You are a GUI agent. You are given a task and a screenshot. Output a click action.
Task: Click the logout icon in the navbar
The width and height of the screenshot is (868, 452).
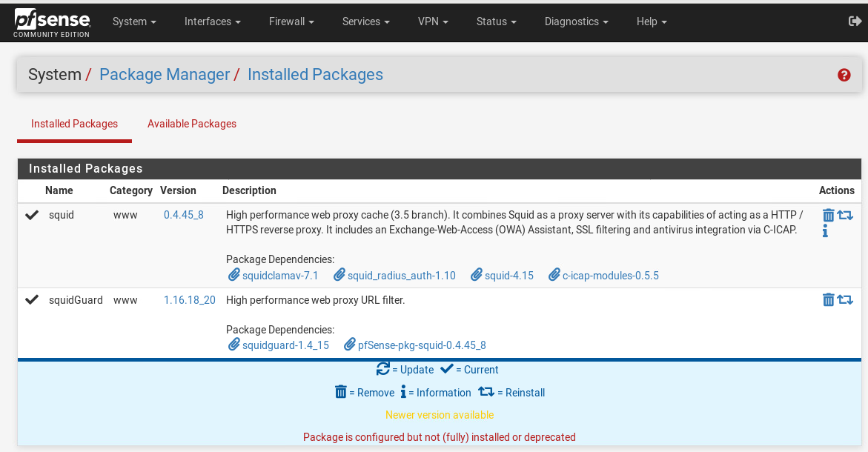855,21
